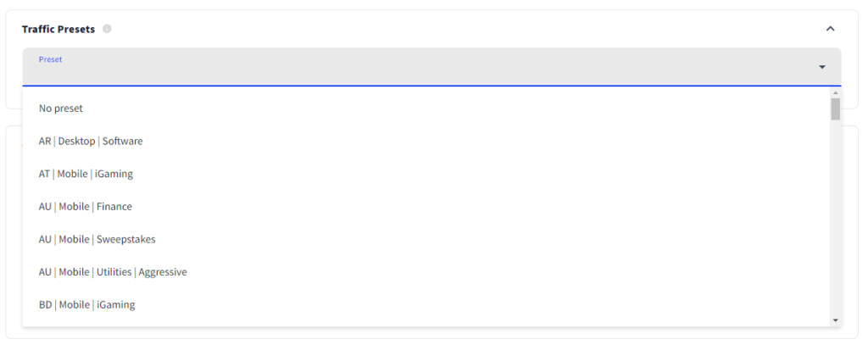868x345 pixels.
Task: Click the dropdown list scrollbar thumb
Action: click(x=835, y=109)
